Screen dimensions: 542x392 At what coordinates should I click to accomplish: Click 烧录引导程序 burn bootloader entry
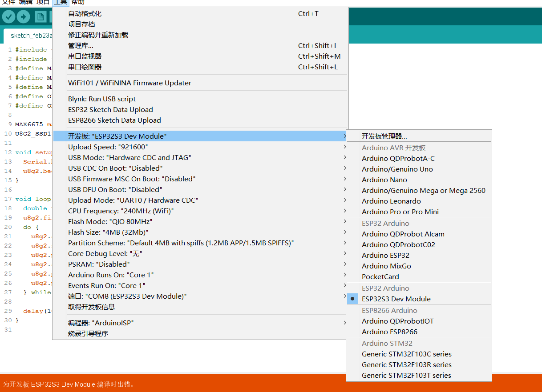tap(200, 334)
